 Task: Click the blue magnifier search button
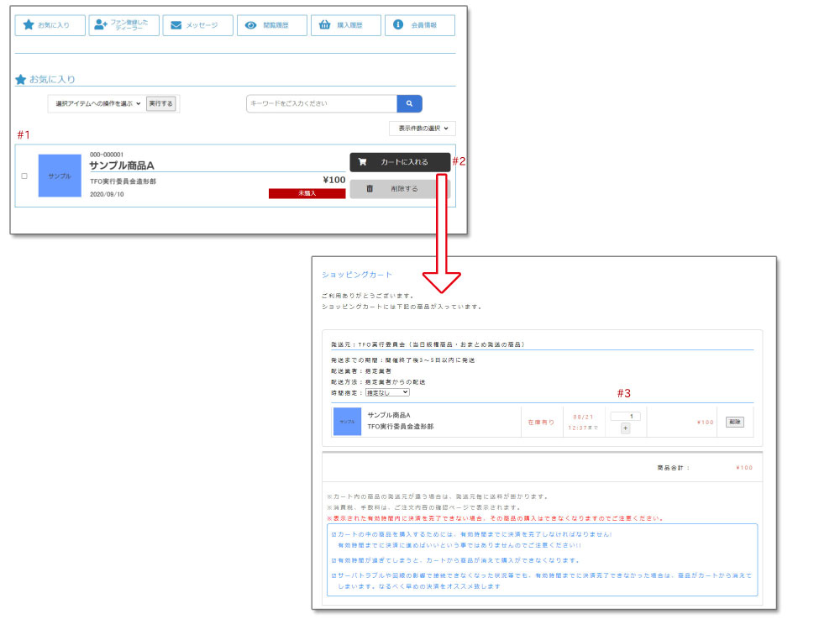409,104
